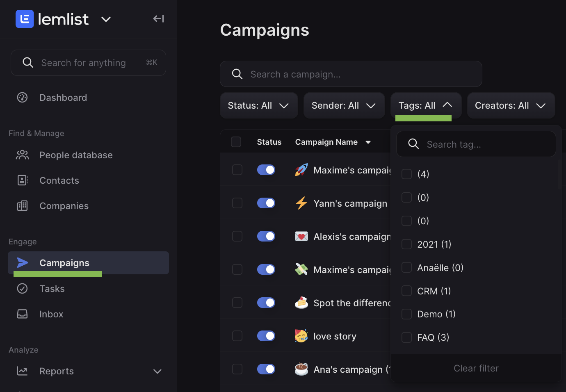Open the Creators: All dropdown
566x392 pixels.
pos(511,105)
